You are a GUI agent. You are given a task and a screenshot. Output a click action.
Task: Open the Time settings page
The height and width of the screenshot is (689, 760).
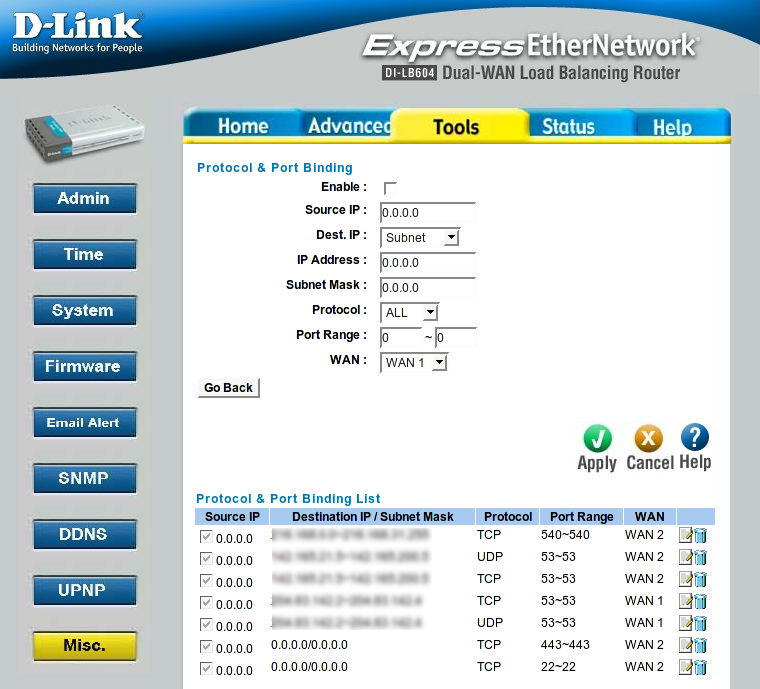click(x=84, y=254)
